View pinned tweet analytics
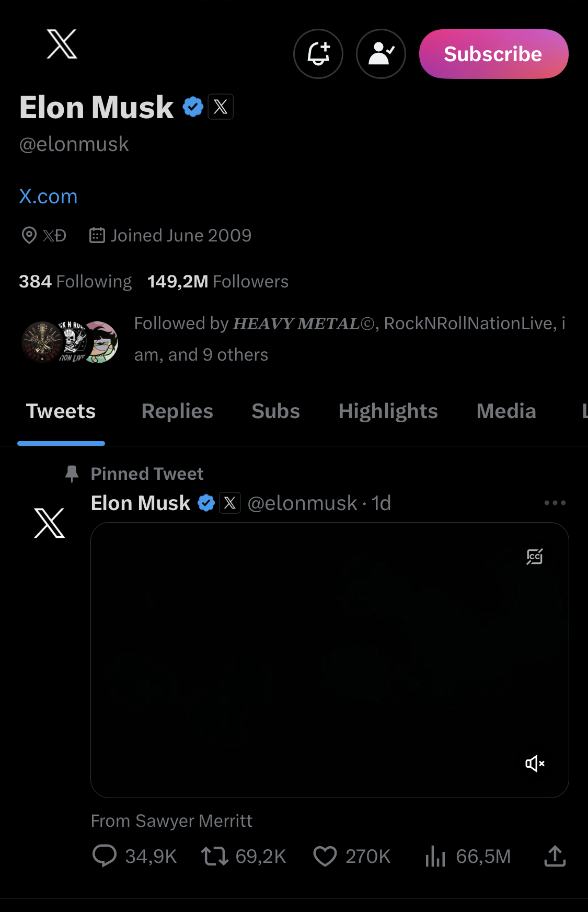This screenshot has width=588, height=912. tap(435, 856)
